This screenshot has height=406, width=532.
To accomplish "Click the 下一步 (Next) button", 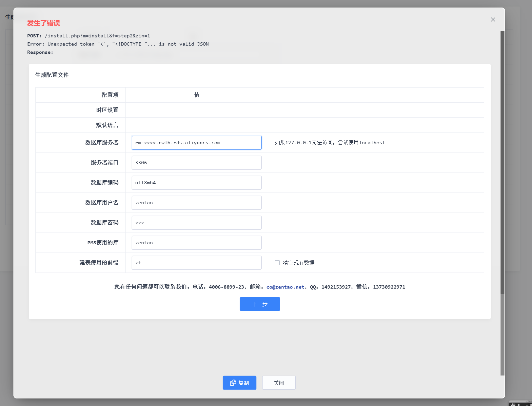I will pos(260,304).
